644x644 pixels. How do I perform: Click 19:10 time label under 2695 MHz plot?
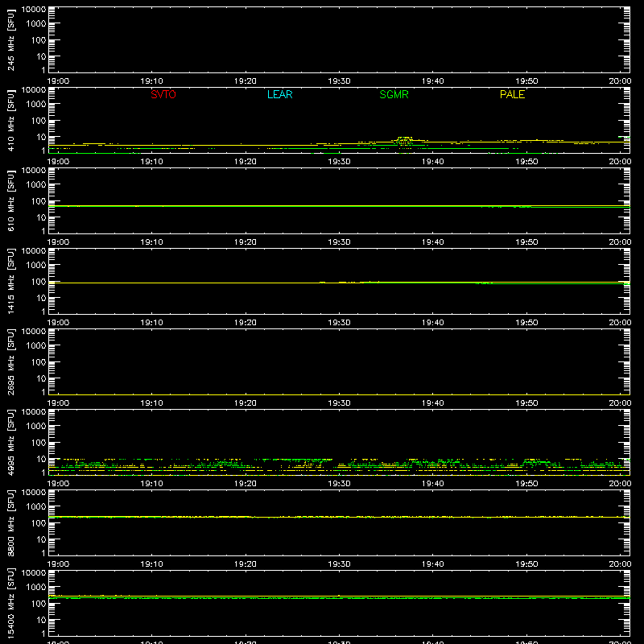152,403
